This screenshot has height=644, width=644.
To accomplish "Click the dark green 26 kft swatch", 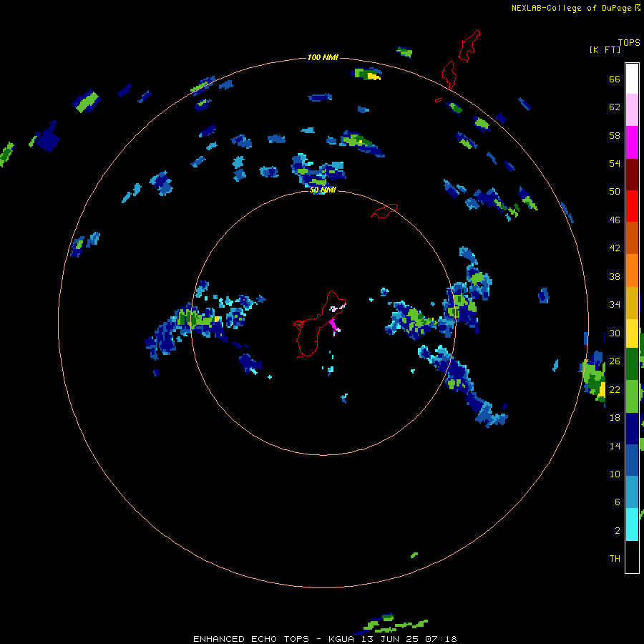I will tap(632, 364).
